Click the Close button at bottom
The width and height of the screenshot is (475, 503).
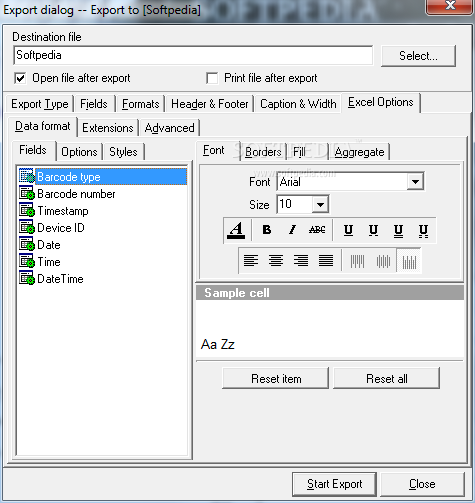click(x=422, y=484)
